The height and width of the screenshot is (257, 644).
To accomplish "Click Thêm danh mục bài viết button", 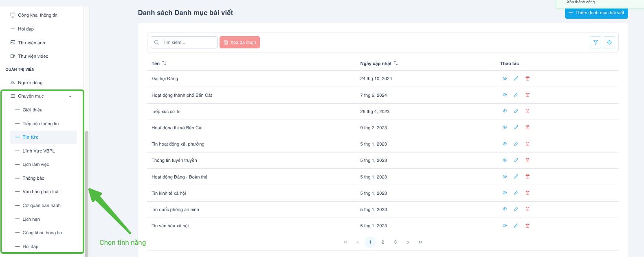I will point(596,13).
